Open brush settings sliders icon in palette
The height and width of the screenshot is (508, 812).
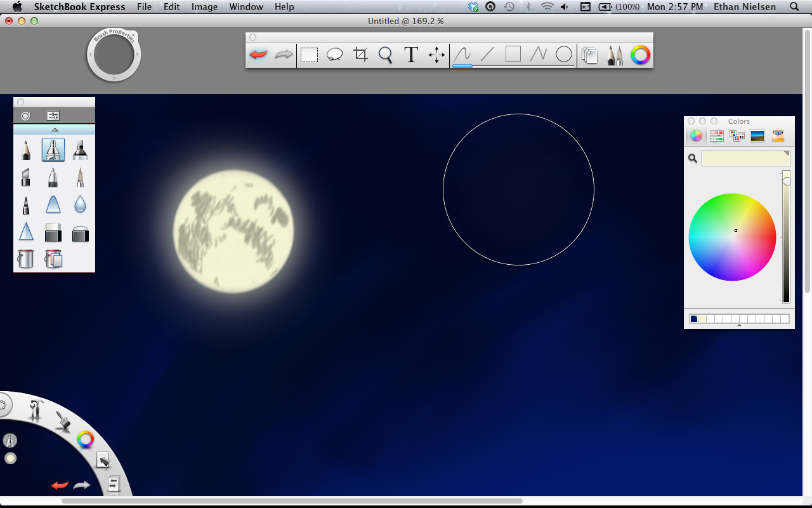pyautogui.click(x=53, y=116)
